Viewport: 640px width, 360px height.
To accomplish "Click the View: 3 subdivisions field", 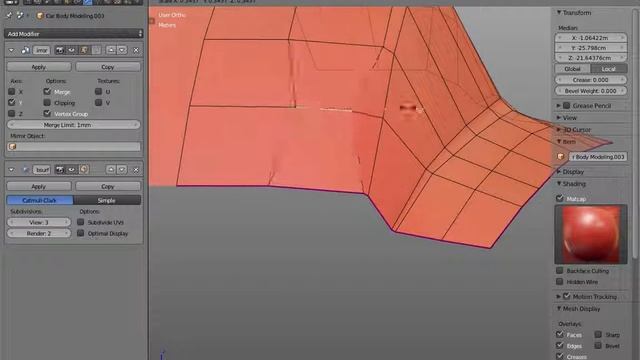I will coord(39,222).
